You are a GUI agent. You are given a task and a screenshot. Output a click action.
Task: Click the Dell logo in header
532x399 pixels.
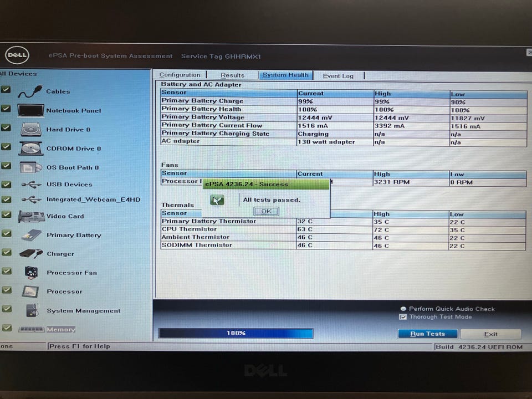[x=17, y=55]
